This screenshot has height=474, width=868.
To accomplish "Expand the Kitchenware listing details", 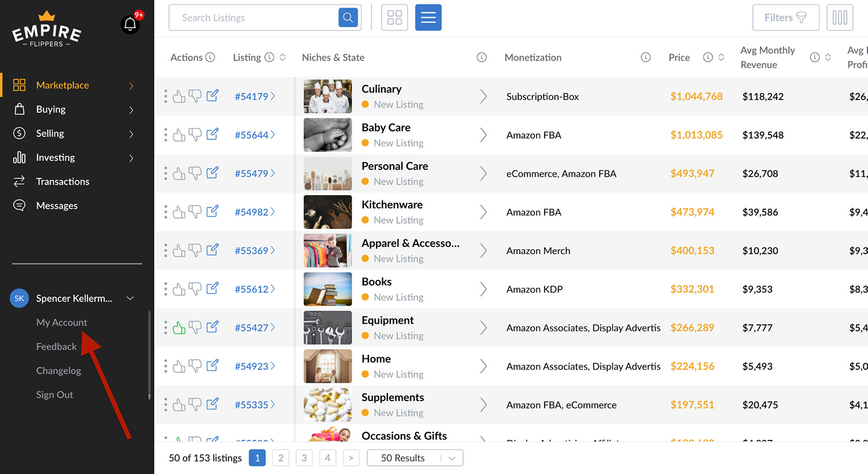I will [483, 212].
